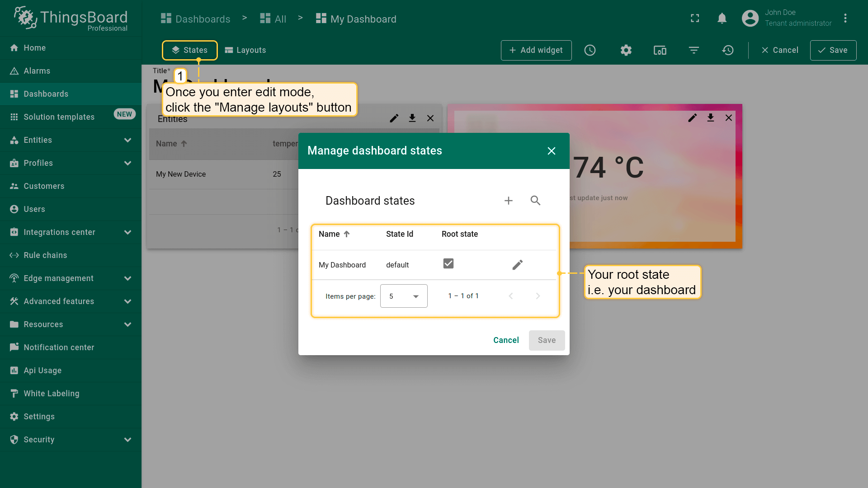Viewport: 868px width, 488px height.
Task: Edit the My Dashboard state pencil icon
Action: point(518,265)
